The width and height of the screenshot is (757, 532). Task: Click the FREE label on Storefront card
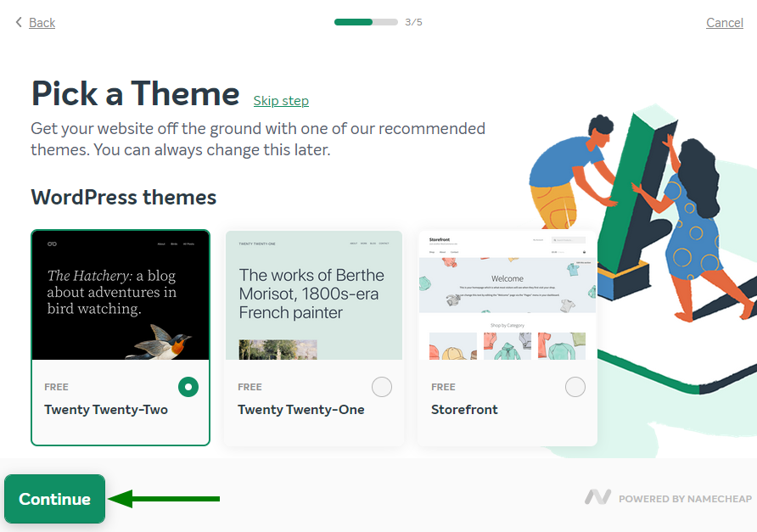(x=443, y=387)
